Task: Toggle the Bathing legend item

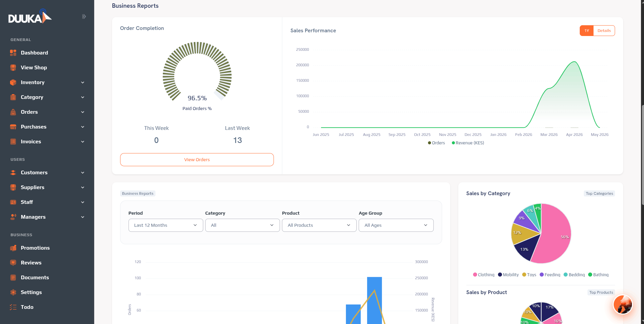Action: (599, 275)
